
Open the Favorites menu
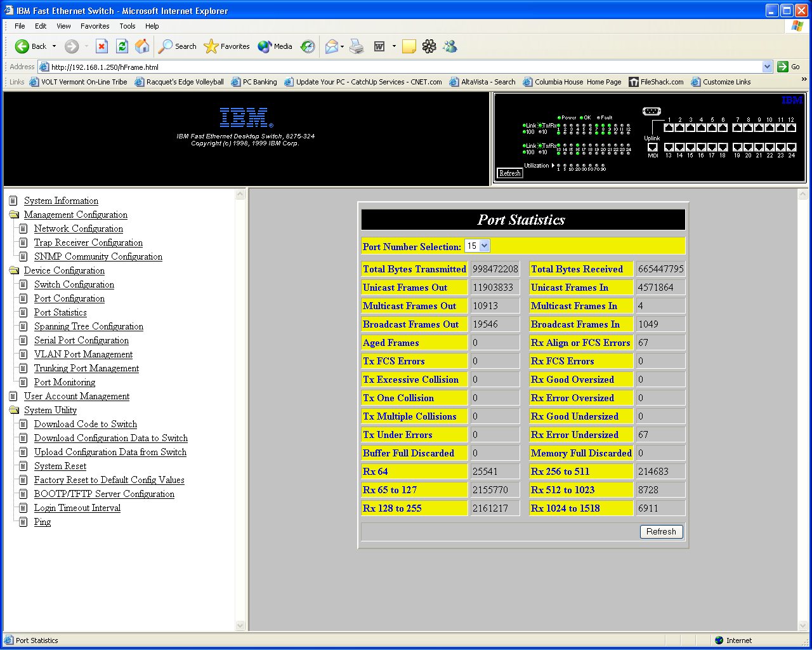point(95,26)
